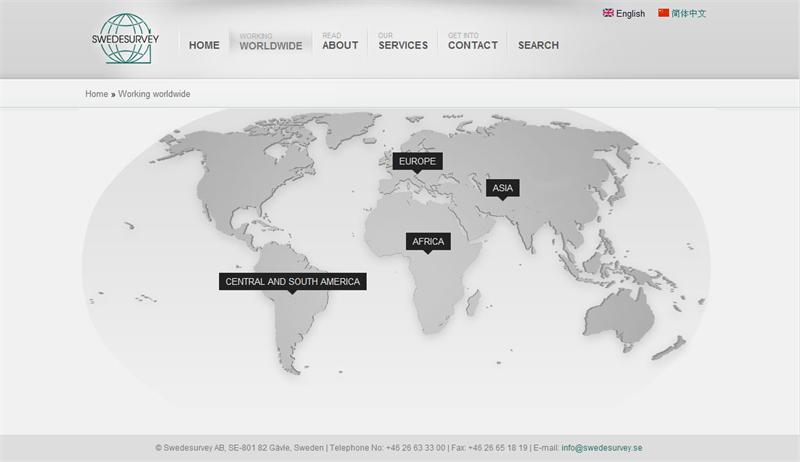Image resolution: width=800 pixels, height=462 pixels.
Task: Click the Chinese flag icon
Action: pyautogui.click(x=663, y=13)
